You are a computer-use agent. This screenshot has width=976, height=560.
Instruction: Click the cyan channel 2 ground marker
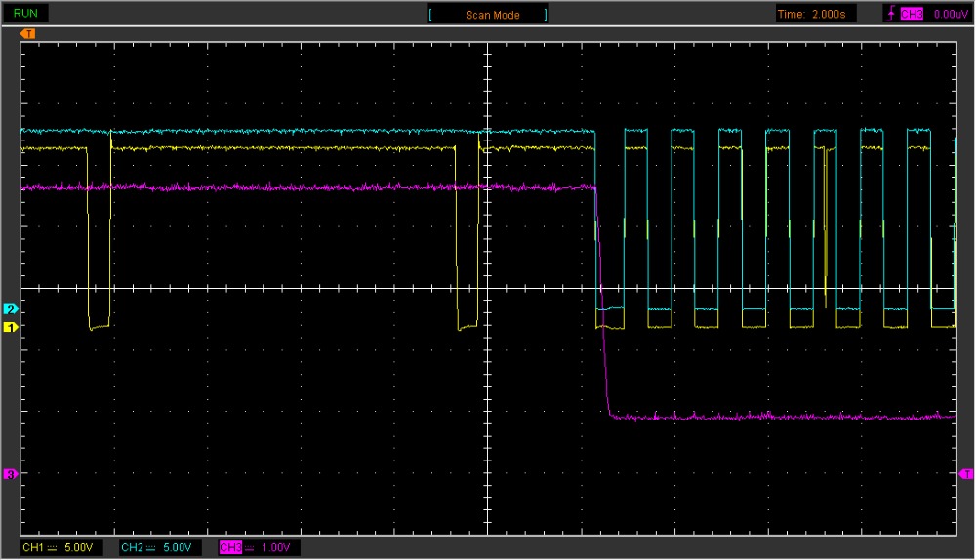tap(11, 309)
